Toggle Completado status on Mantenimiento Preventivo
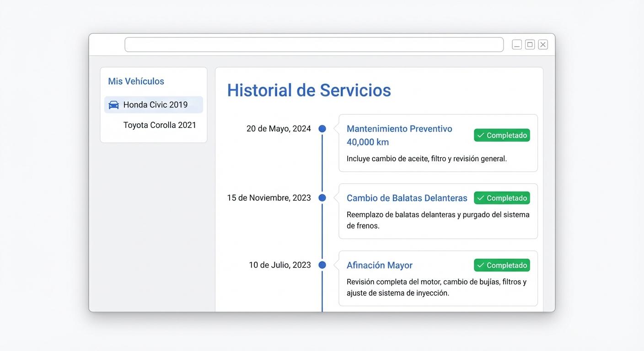The height and width of the screenshot is (351, 644). click(x=502, y=135)
